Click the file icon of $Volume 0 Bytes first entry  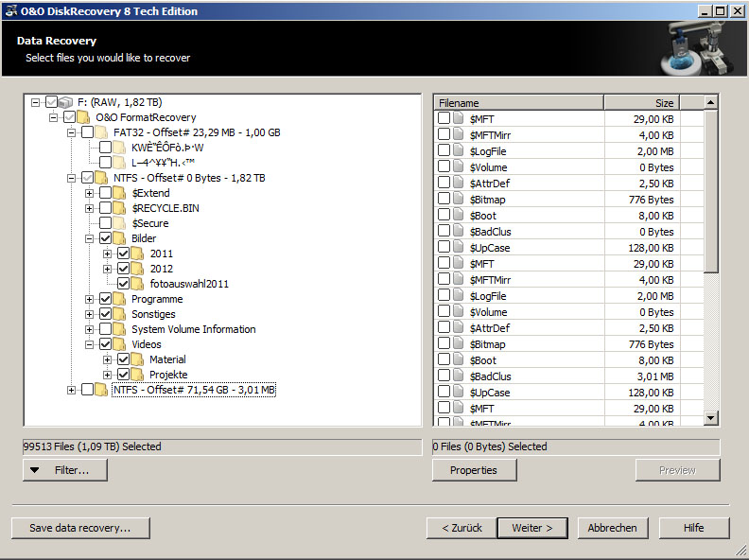pos(458,166)
